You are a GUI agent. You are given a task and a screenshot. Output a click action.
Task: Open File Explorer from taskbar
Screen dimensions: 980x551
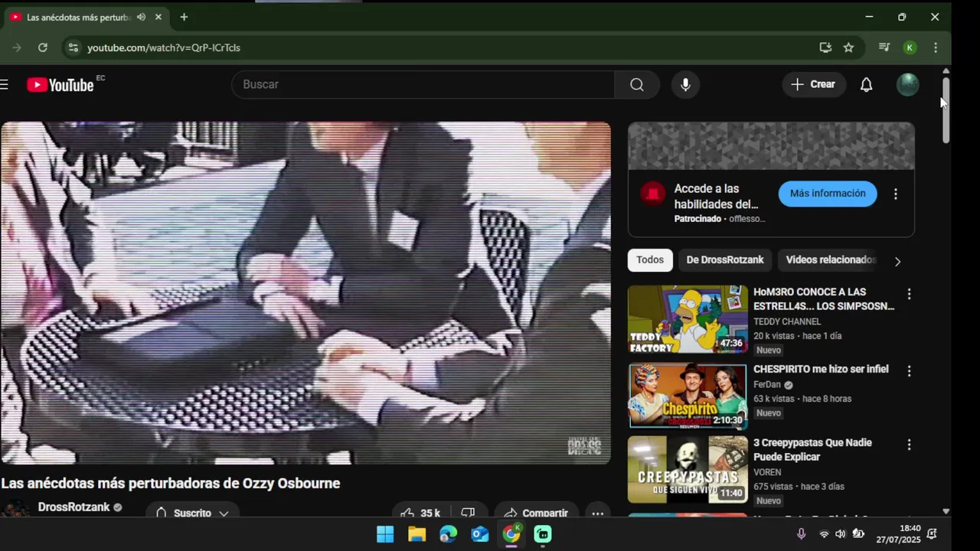pos(416,534)
